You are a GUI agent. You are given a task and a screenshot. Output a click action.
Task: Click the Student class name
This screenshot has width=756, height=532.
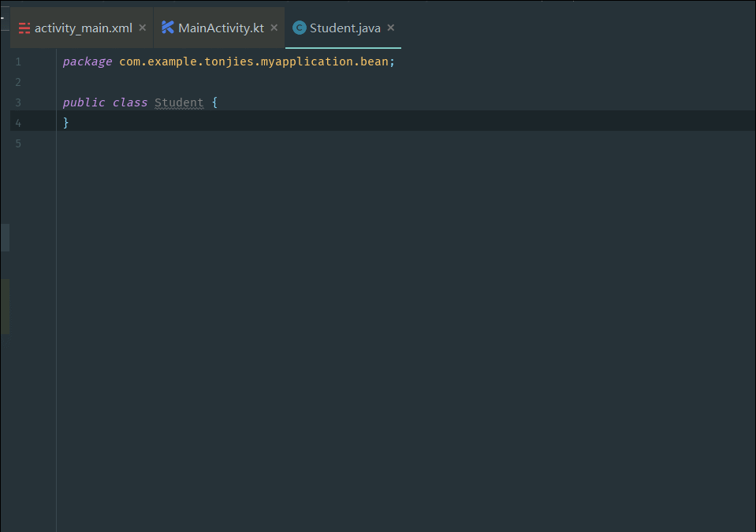click(x=179, y=102)
